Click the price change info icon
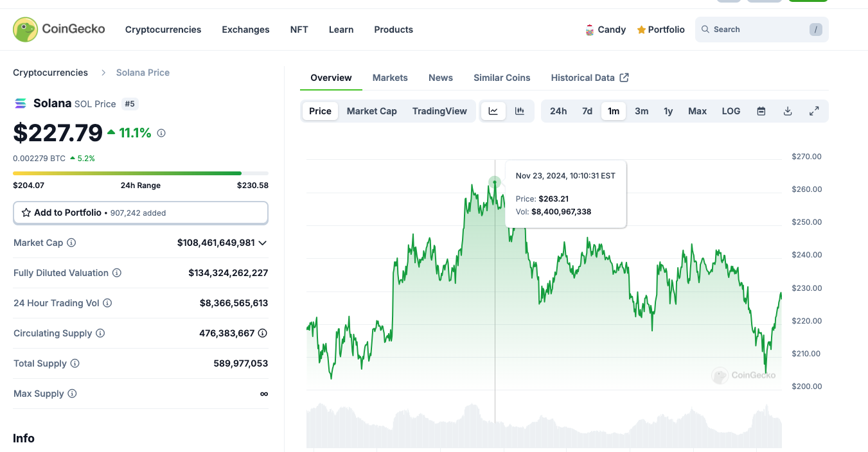This screenshot has height=452, width=868. 161,133
